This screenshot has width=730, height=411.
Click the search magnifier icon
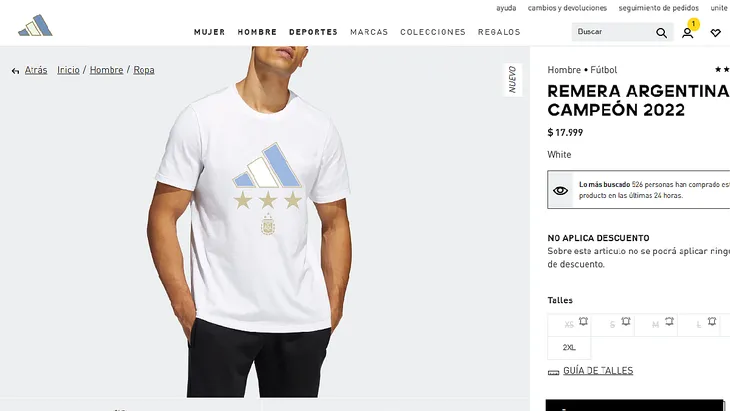tap(661, 33)
